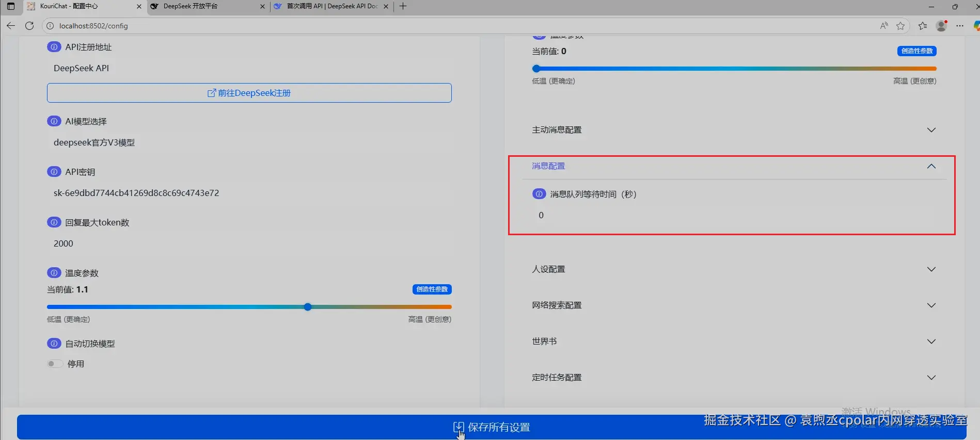
Task: Click the left panel 高温 (更创意) label
Action: click(x=430, y=319)
